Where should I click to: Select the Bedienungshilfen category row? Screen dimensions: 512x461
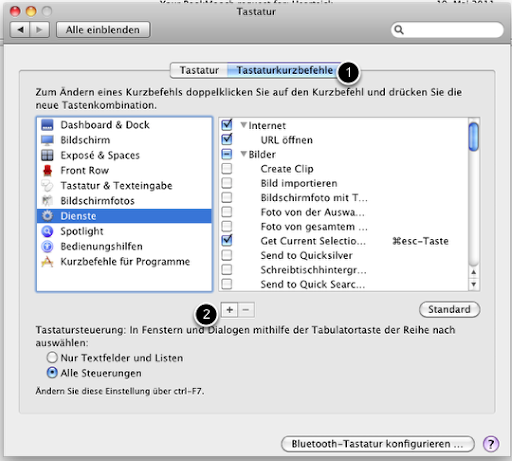pyautogui.click(x=124, y=246)
